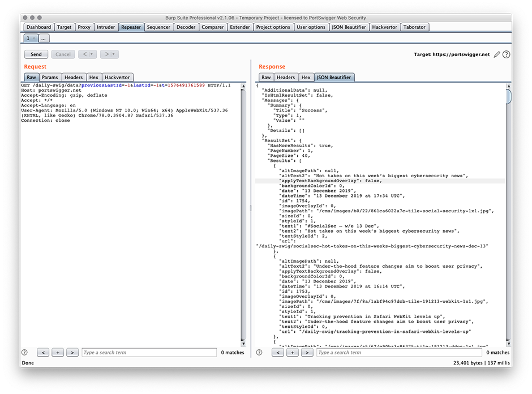Click the help icon below the Request panel
The width and height of the screenshot is (532, 394).
24,352
